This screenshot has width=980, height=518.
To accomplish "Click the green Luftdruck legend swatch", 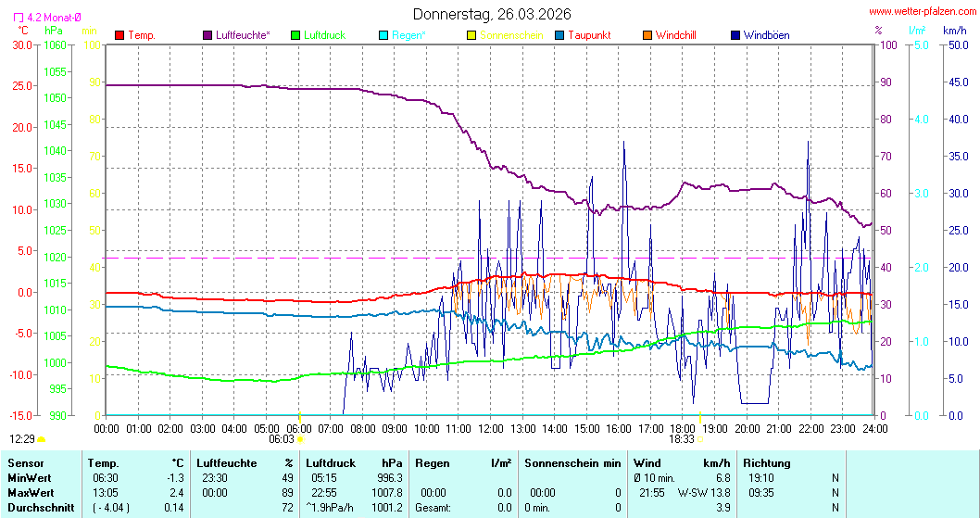I will [295, 35].
